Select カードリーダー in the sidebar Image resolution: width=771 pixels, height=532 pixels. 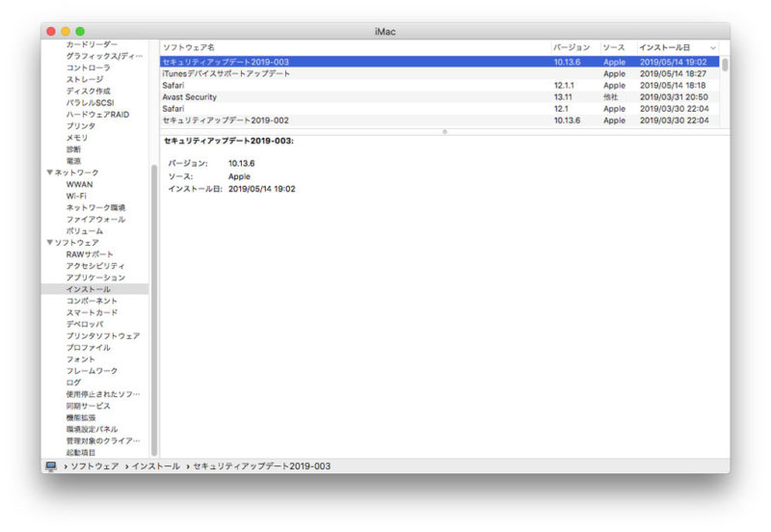(92, 44)
